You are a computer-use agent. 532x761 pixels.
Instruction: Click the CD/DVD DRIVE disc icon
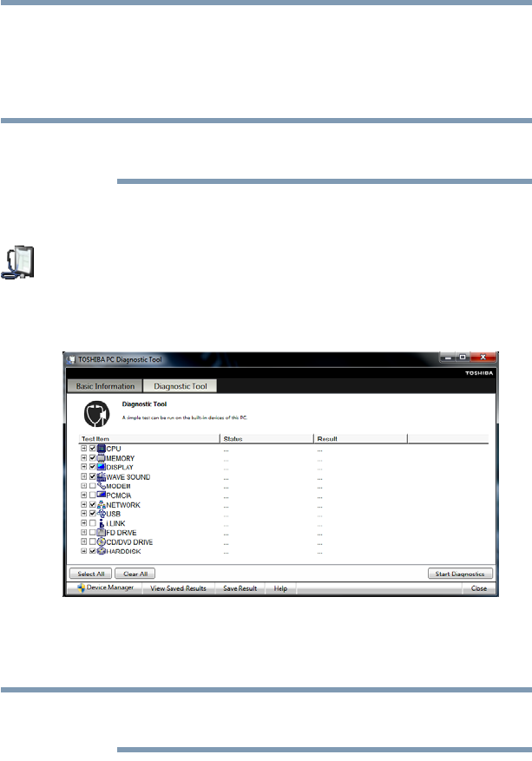pyautogui.click(x=101, y=541)
